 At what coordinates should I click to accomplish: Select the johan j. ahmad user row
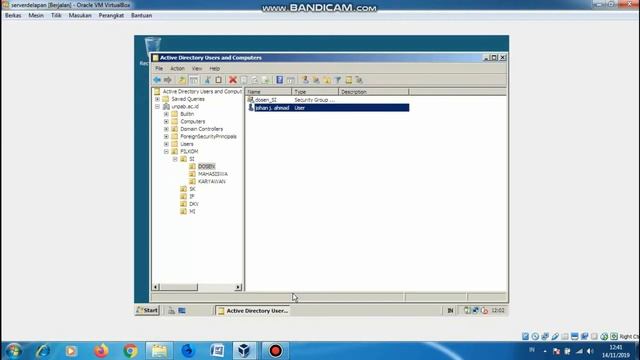click(328, 108)
